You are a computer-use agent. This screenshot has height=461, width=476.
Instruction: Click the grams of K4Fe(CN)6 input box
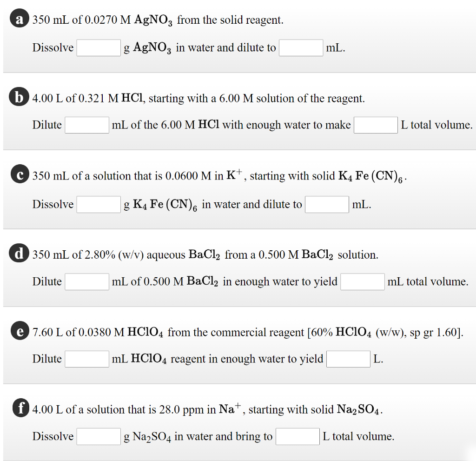(99, 204)
